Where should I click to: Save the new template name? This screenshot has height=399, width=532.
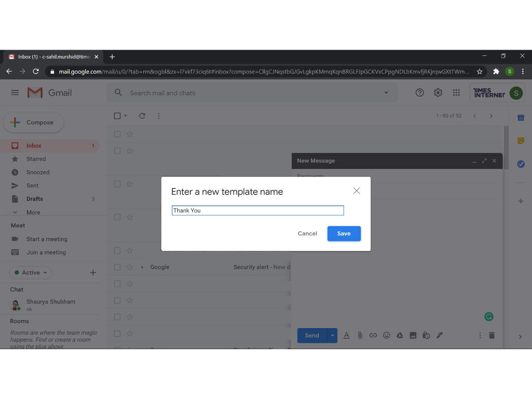(344, 233)
